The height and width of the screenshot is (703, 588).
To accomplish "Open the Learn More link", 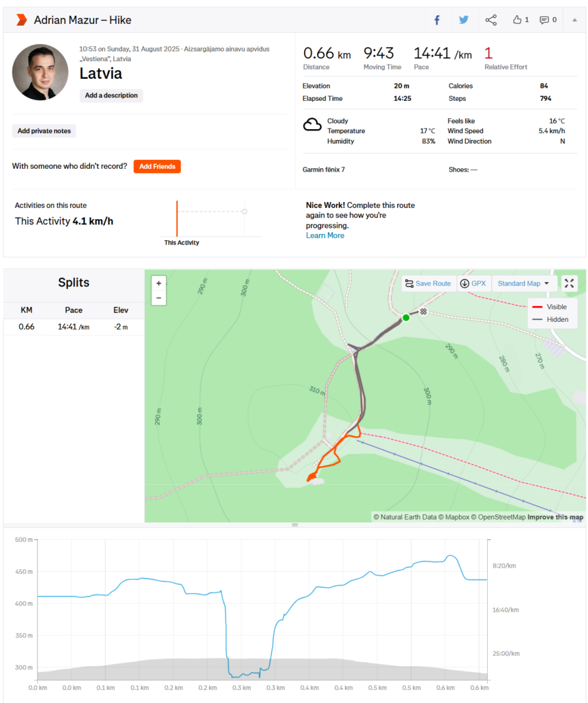I will tap(325, 235).
